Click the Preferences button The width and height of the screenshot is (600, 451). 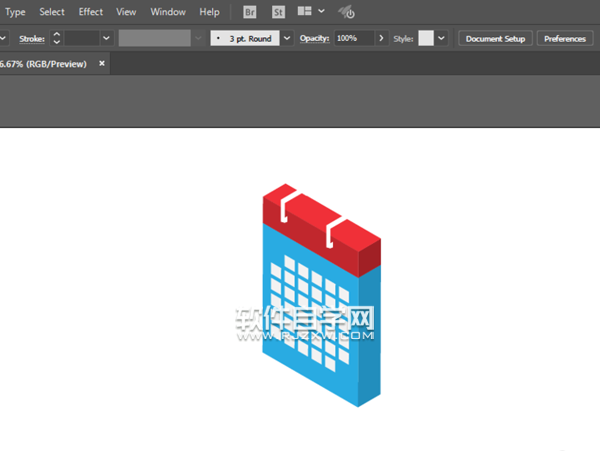click(565, 38)
